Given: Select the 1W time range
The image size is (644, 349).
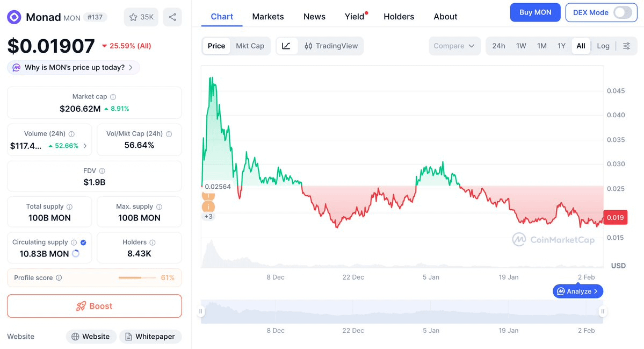Looking at the screenshot, I should click(x=521, y=46).
